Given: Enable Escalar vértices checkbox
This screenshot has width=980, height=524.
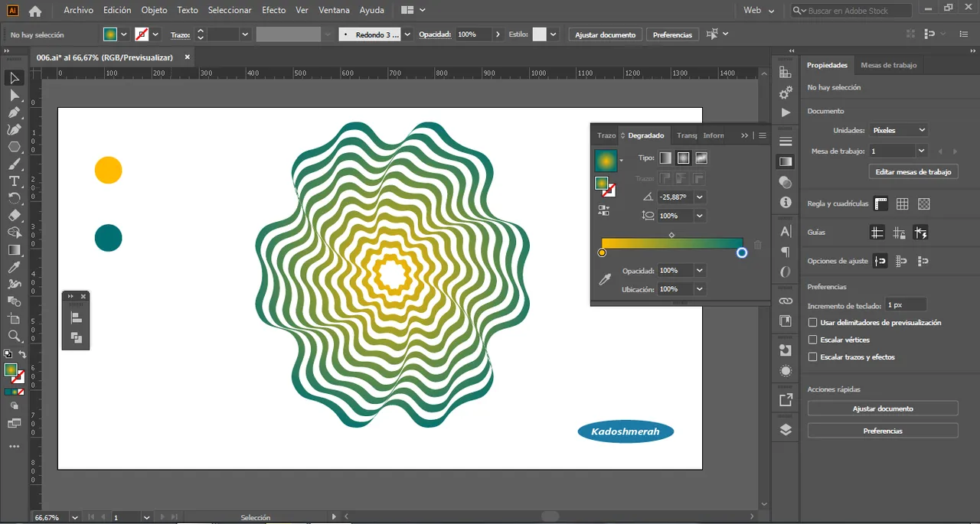Looking at the screenshot, I should coord(813,340).
